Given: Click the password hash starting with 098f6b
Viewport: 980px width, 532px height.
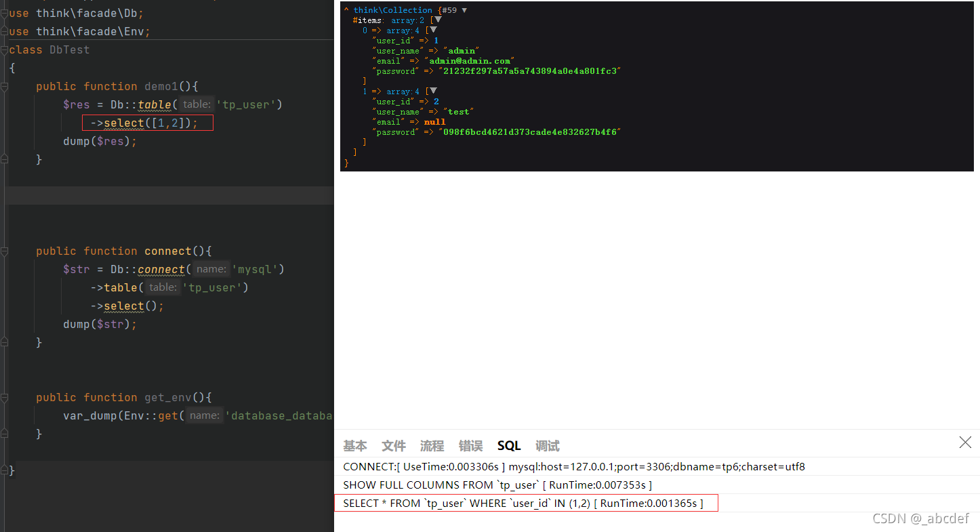Looking at the screenshot, I should point(529,132).
